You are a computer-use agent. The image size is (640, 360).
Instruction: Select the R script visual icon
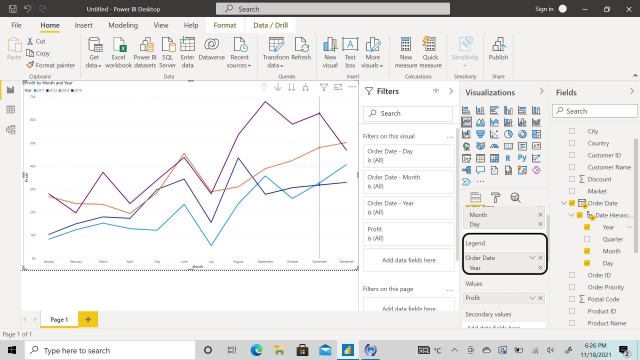pos(508,158)
